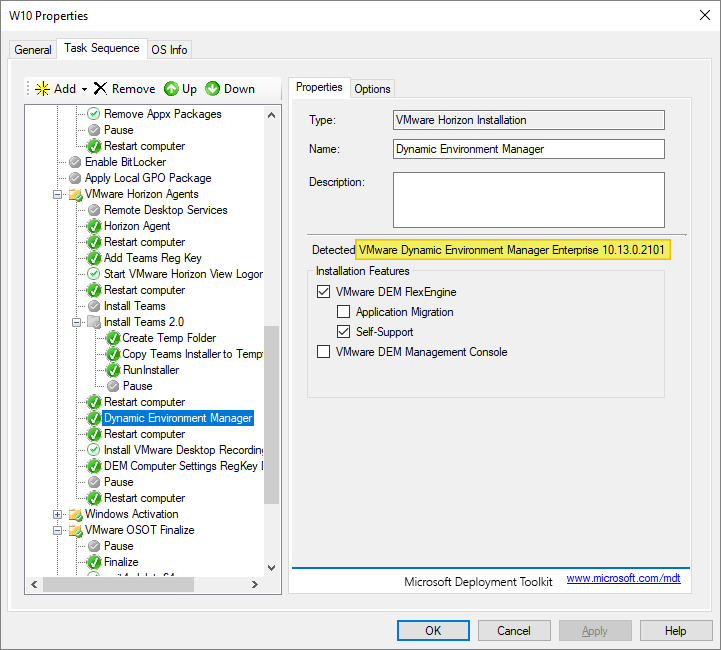721x650 pixels.
Task: Click the green Up arrow icon
Action: click(171, 89)
